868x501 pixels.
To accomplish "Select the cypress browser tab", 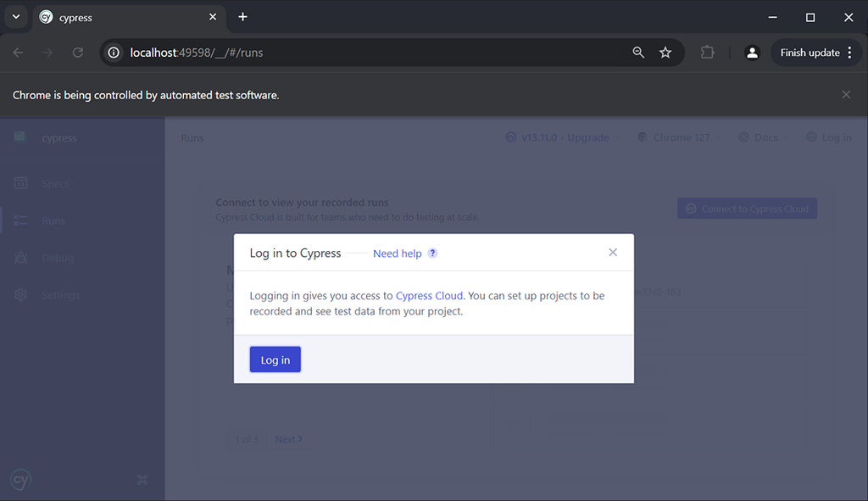I will 129,17.
